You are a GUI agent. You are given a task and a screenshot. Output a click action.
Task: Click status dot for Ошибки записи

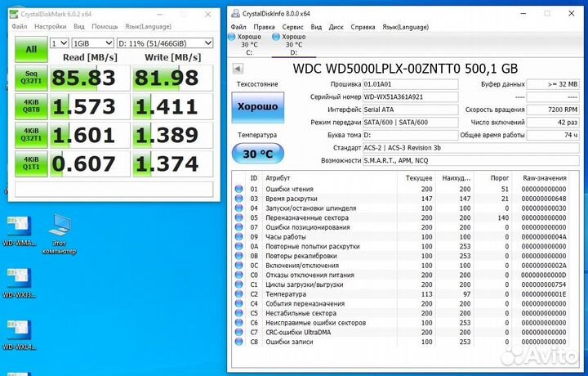pos(238,342)
